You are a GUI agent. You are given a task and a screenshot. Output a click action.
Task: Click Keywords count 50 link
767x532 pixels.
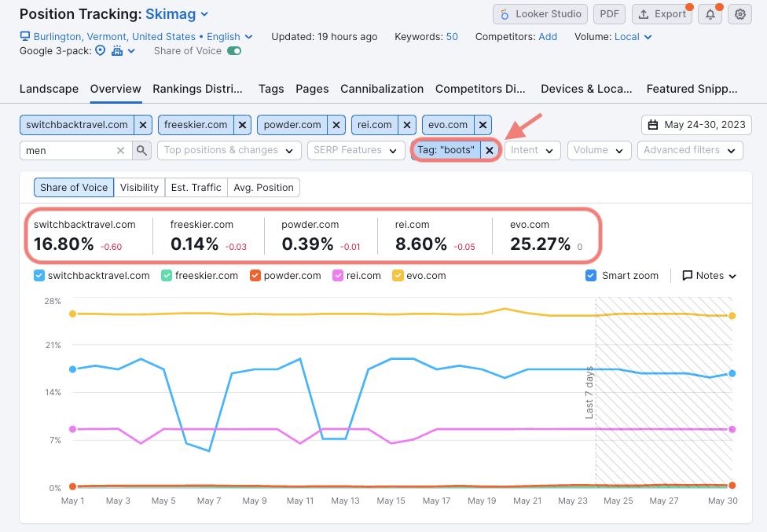(452, 37)
